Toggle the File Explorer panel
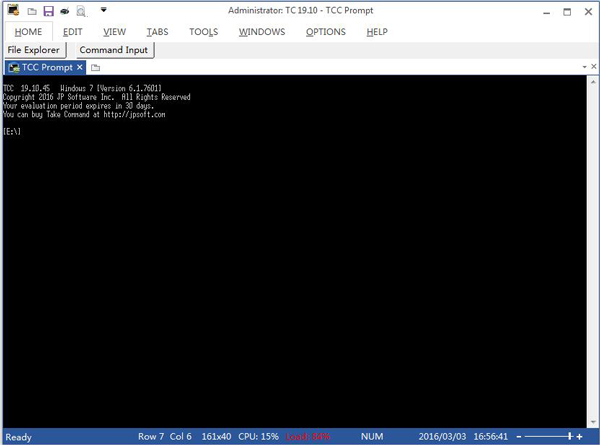600x445 pixels. click(x=35, y=50)
